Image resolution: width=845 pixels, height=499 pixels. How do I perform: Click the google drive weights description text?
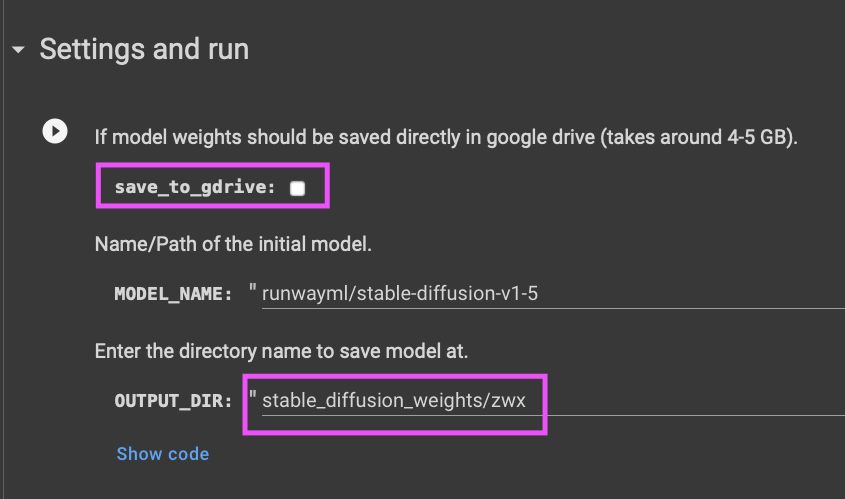pyautogui.click(x=446, y=137)
